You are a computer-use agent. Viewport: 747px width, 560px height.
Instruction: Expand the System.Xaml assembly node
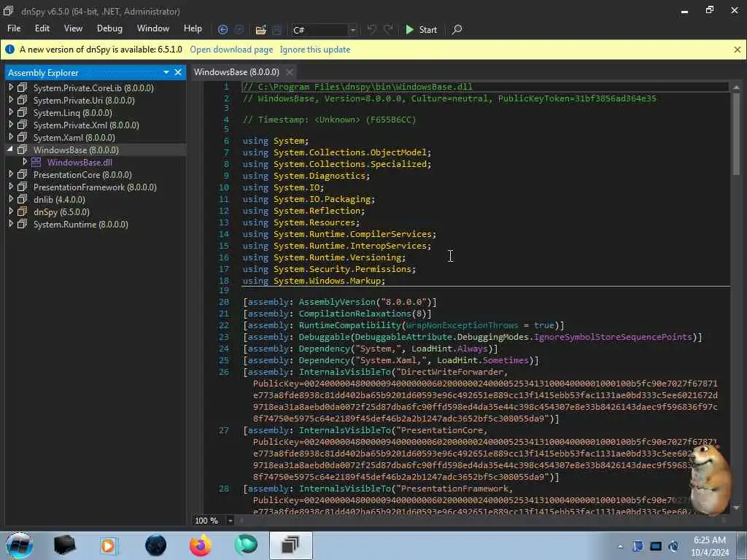point(10,136)
